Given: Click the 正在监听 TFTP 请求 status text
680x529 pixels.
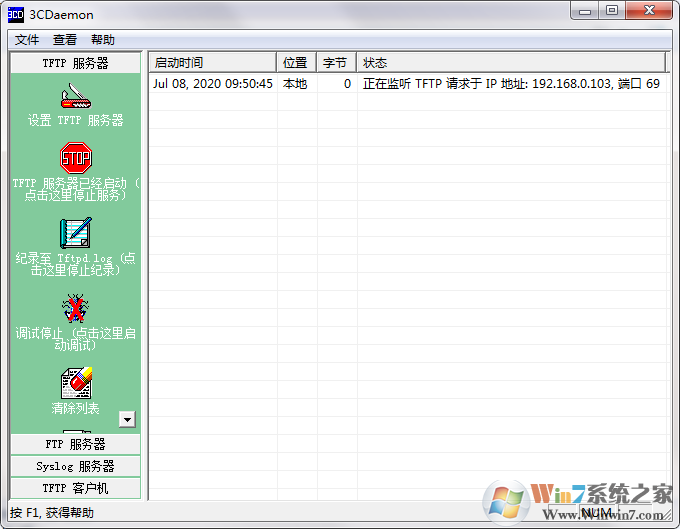Looking at the screenshot, I should click(511, 84).
